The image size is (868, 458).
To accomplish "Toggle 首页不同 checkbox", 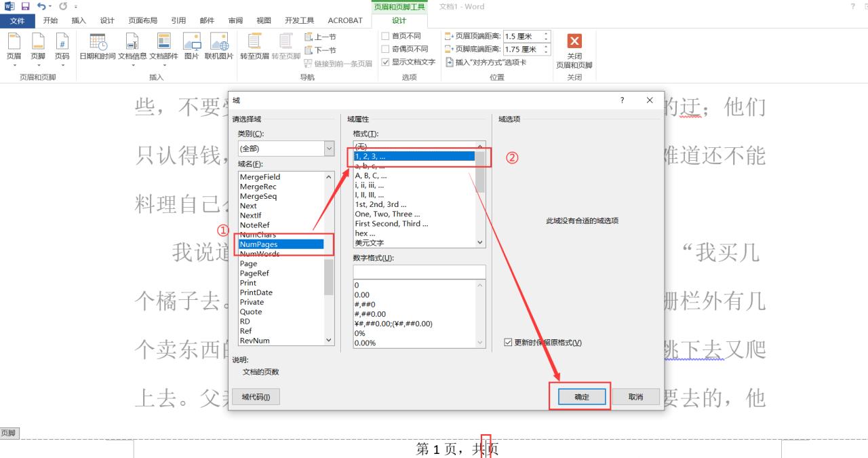I will coord(385,36).
